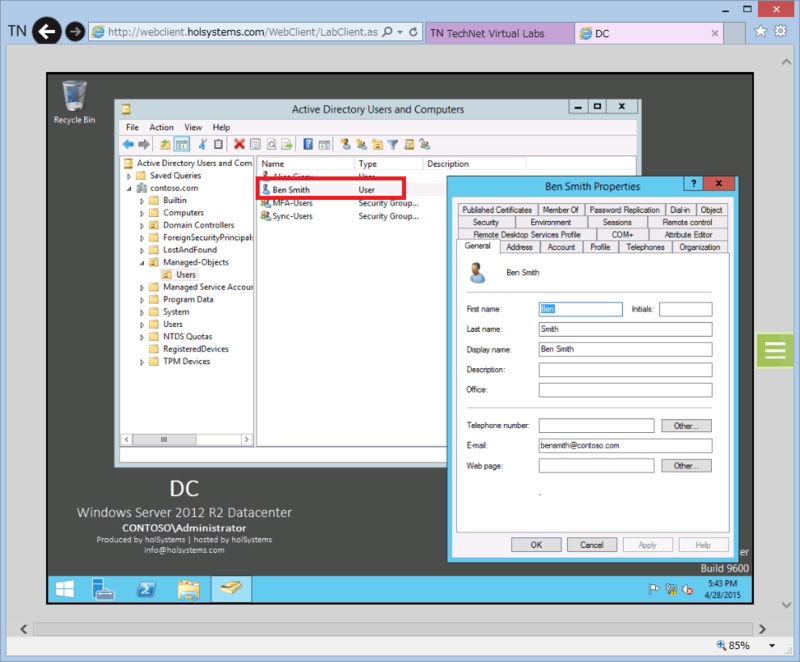Click the ADUC toolbar back arrow

click(128, 144)
